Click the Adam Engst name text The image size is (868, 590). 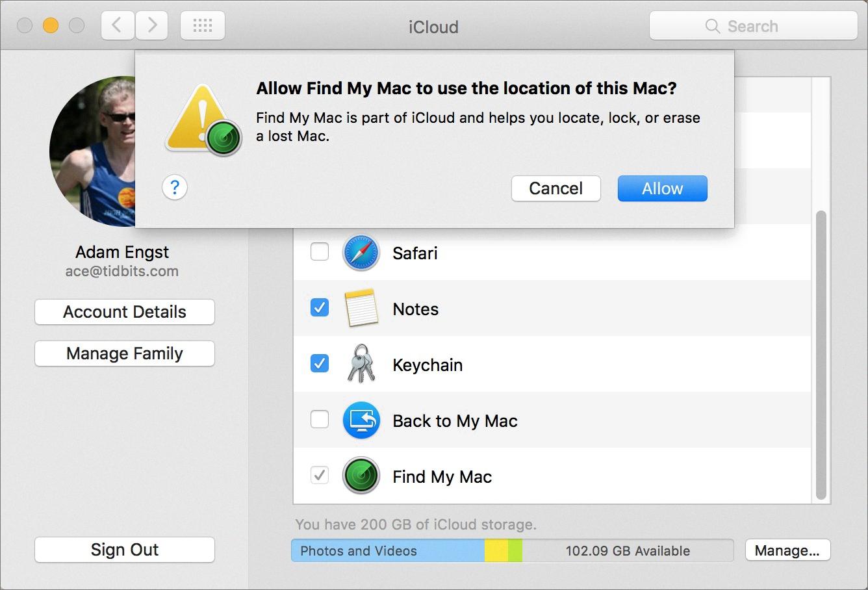click(x=122, y=252)
